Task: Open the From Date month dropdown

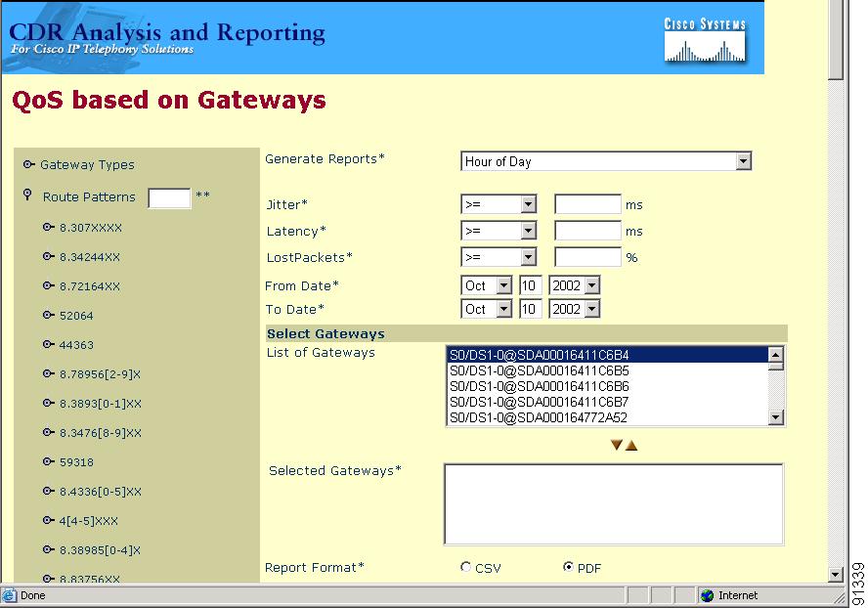Action: click(x=503, y=285)
